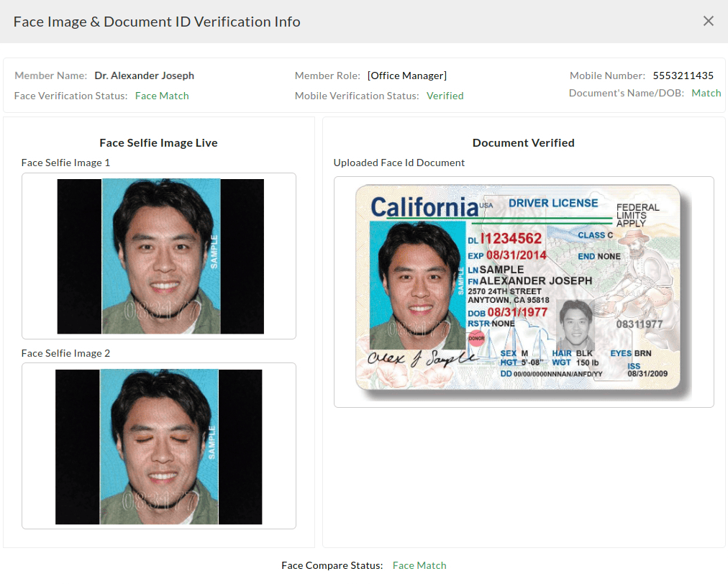Image resolution: width=728 pixels, height=584 pixels.
Task: Click the Face Compare Status label
Action: coord(332,565)
